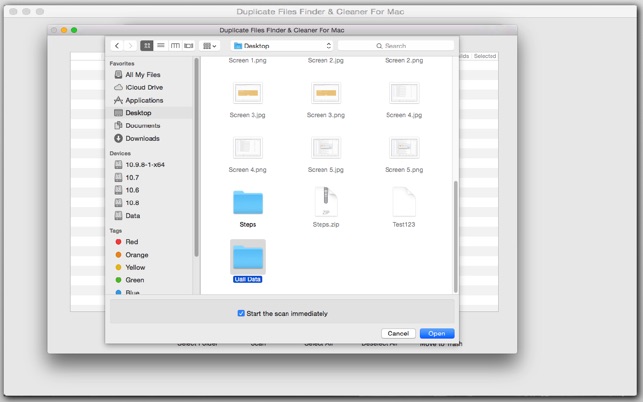643x402 pixels.
Task: Select Screen 5.png thumbnail
Action: pyautogui.click(x=404, y=148)
